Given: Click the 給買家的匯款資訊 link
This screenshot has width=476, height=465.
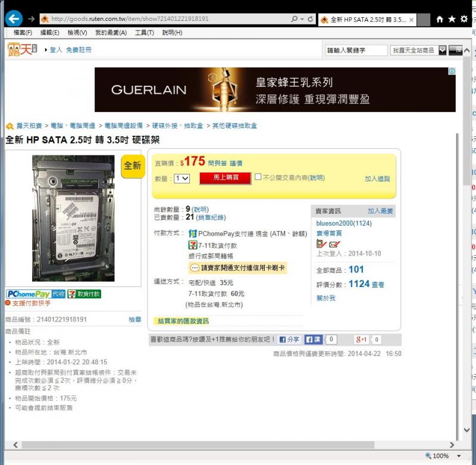Looking at the screenshot, I should [x=183, y=321].
